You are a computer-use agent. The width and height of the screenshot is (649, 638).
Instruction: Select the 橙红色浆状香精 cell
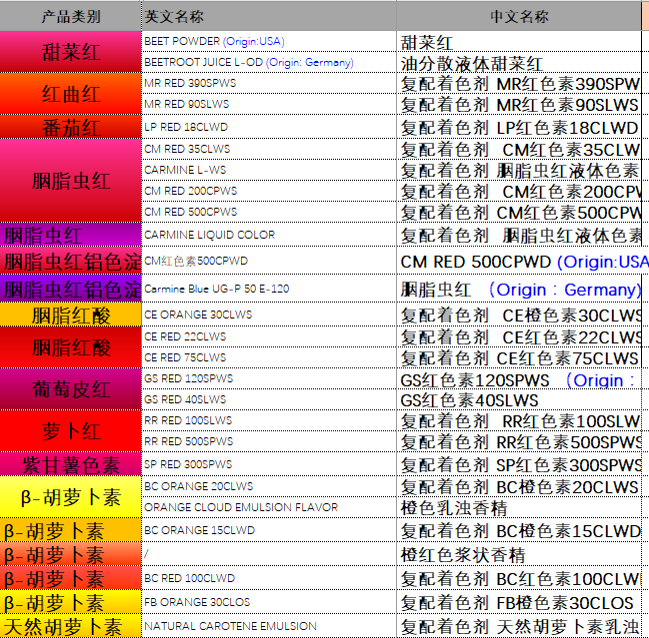(519, 554)
